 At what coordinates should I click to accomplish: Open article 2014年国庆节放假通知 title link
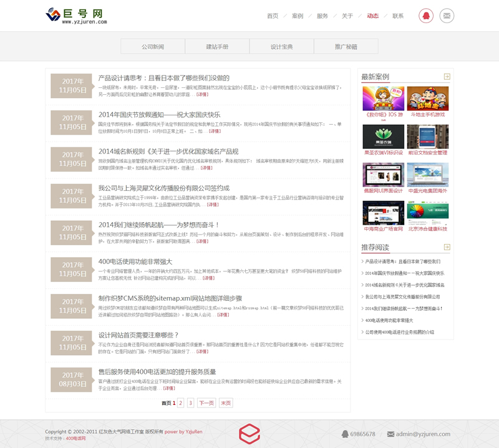159,115
